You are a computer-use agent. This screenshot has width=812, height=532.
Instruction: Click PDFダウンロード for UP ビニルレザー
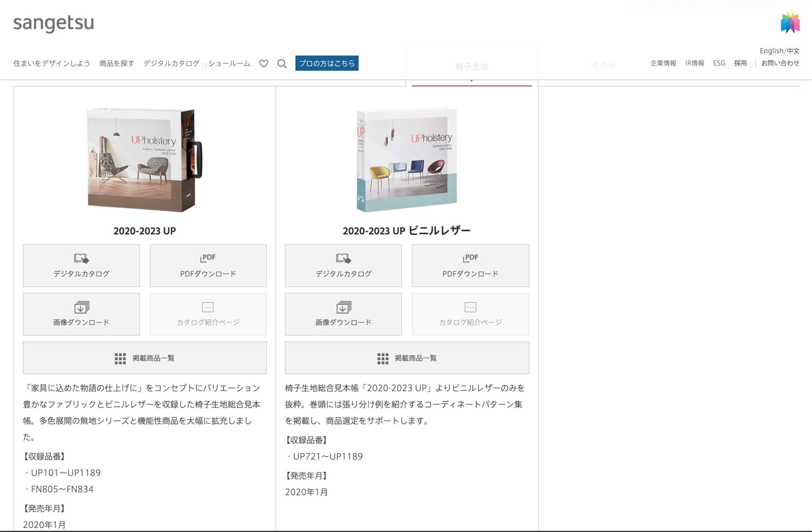click(x=470, y=266)
